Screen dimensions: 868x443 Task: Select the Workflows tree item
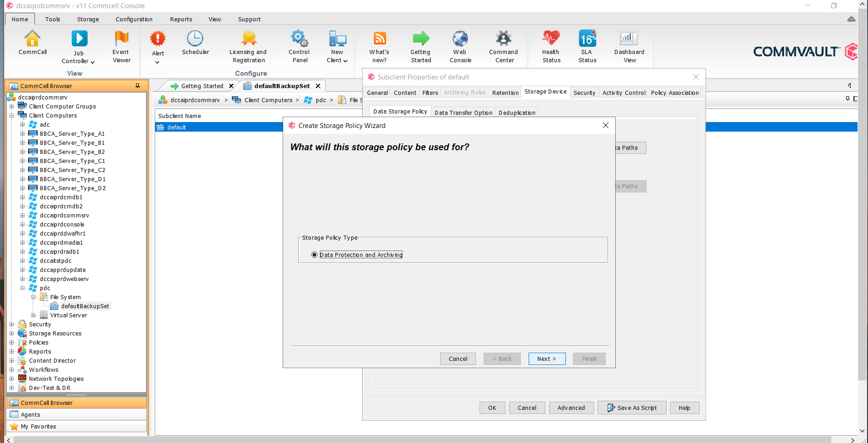[x=44, y=370]
